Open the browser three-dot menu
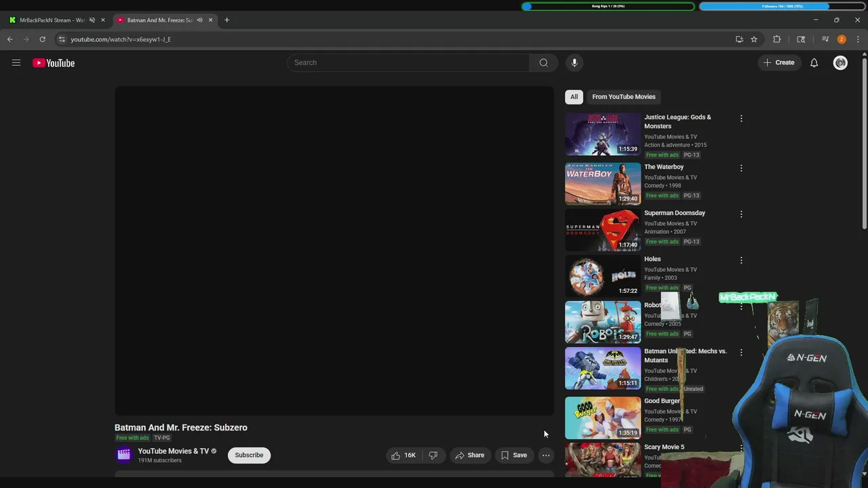Screen dimensions: 868x488 pos(858,39)
